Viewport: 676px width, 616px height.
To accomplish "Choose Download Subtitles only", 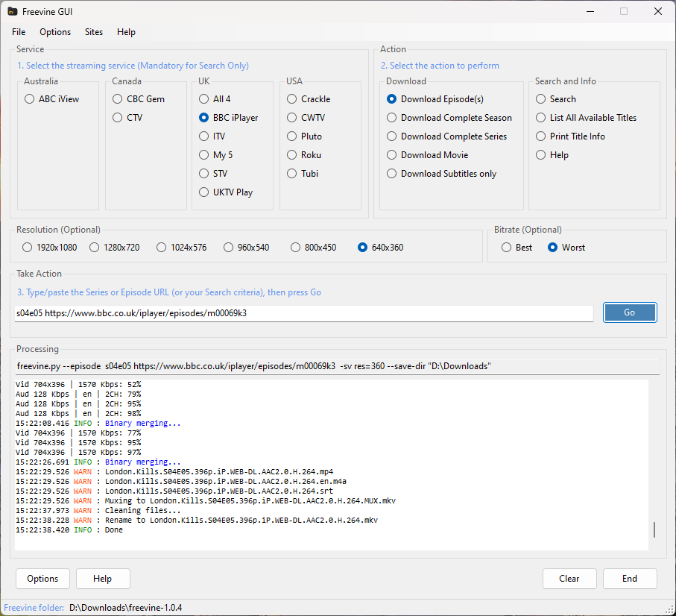I will click(x=392, y=174).
